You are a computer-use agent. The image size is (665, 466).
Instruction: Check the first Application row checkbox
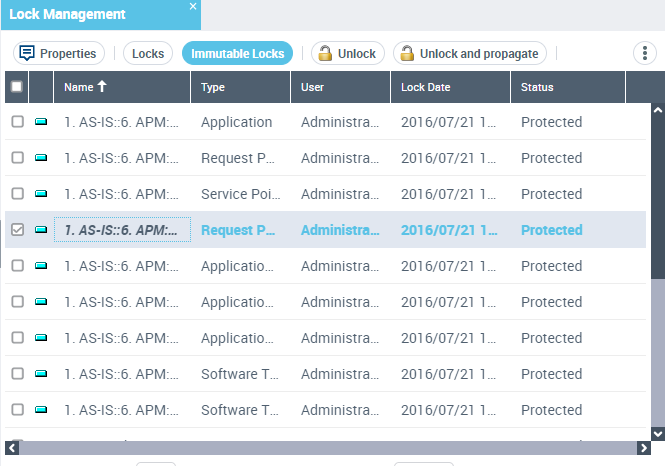pos(17,122)
